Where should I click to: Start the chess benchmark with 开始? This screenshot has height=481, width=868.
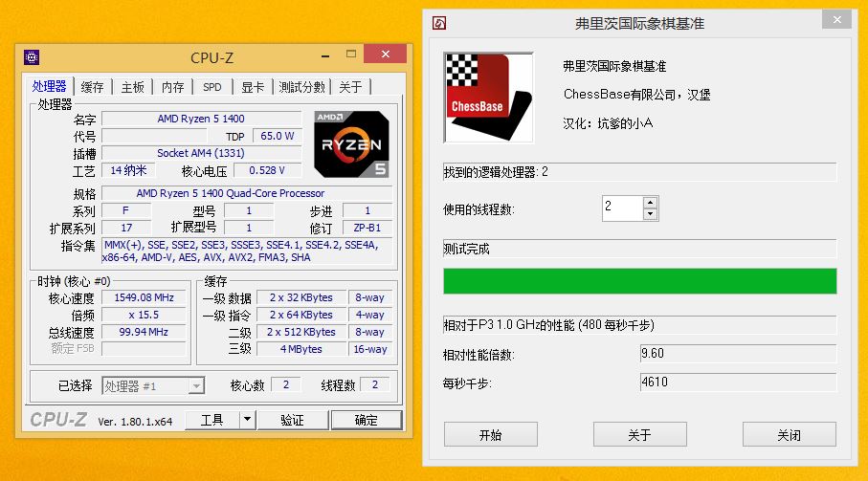pos(491,434)
